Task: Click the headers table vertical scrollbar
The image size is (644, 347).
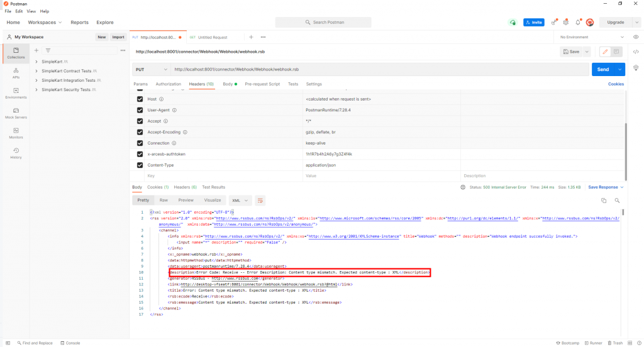Action: [x=626, y=151]
